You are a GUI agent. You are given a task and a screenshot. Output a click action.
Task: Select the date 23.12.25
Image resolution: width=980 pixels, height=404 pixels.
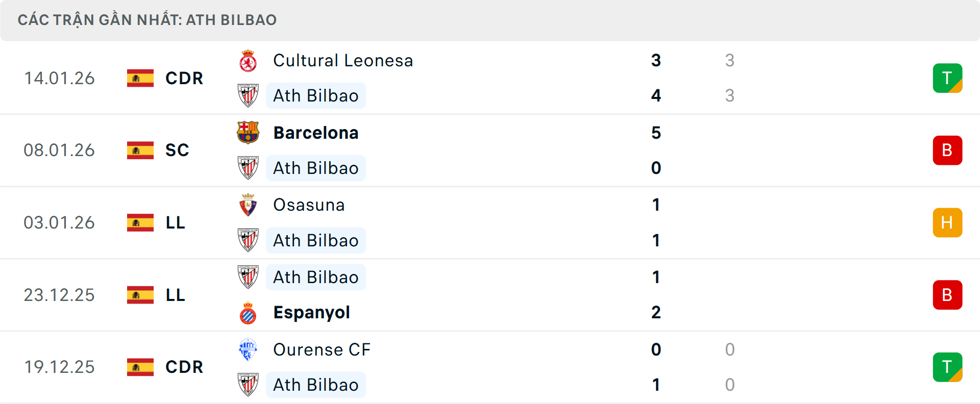coord(59,295)
